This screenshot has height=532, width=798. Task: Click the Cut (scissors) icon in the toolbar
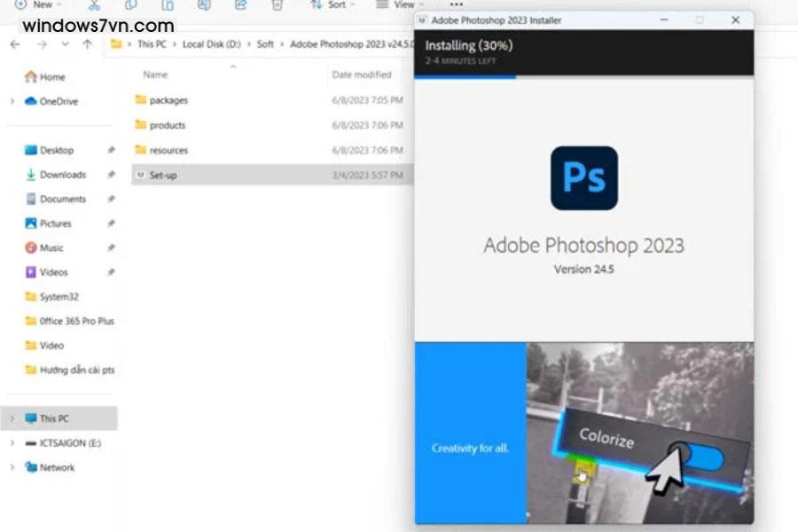[95, 6]
